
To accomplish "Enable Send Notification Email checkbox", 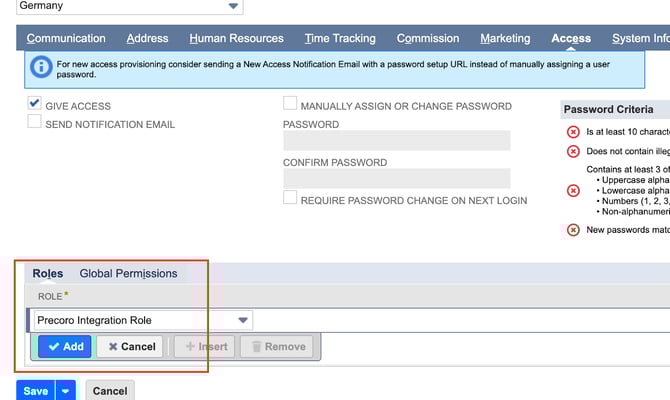I will [x=35, y=123].
